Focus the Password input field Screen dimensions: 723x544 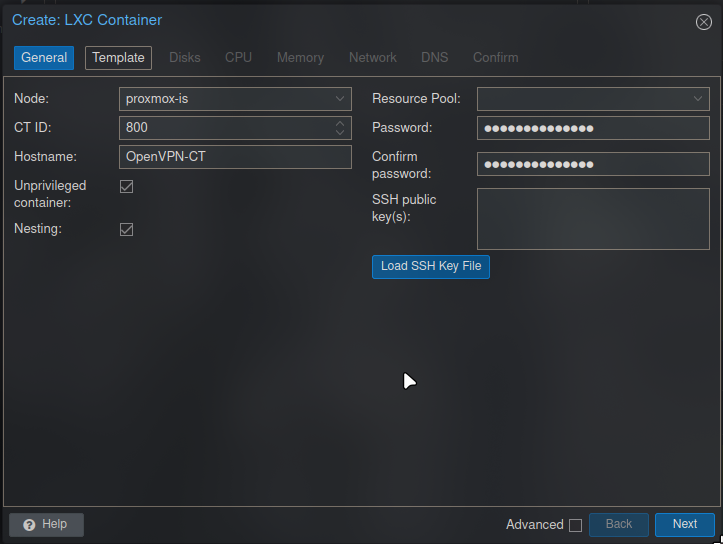coord(592,128)
